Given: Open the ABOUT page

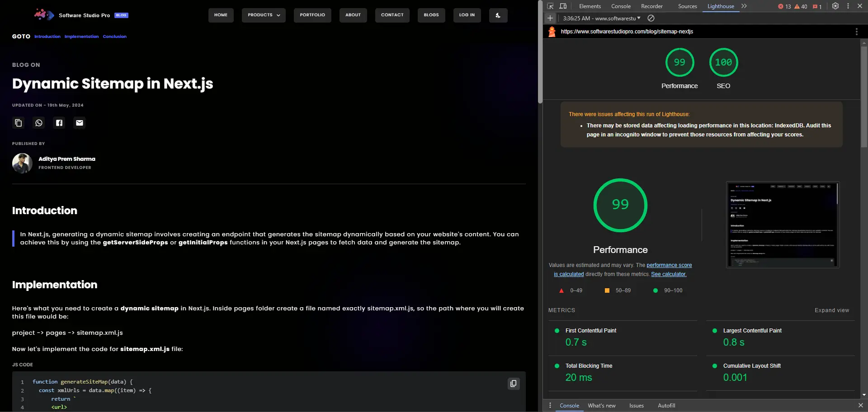Looking at the screenshot, I should pyautogui.click(x=353, y=15).
